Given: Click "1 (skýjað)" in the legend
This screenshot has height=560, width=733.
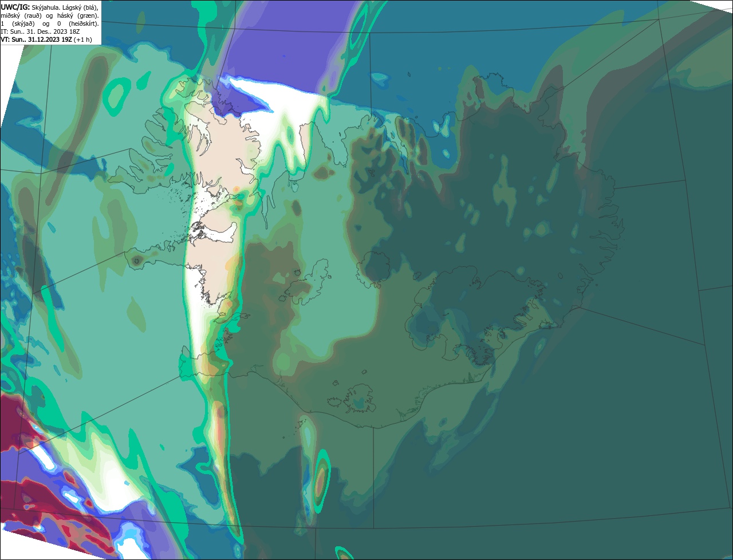Looking at the screenshot, I should 18,24.
